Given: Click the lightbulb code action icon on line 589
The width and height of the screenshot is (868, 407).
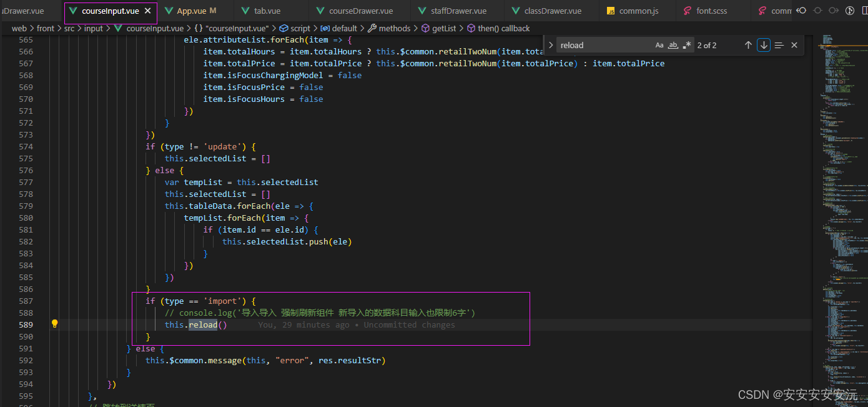Looking at the screenshot, I should 54,324.
